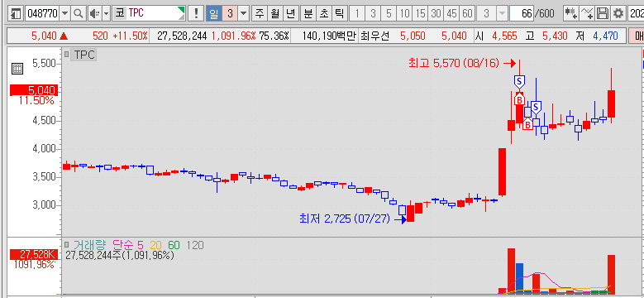Click the panel toggle icon at far left
Screen dimensions: 644x298
[16, 13]
